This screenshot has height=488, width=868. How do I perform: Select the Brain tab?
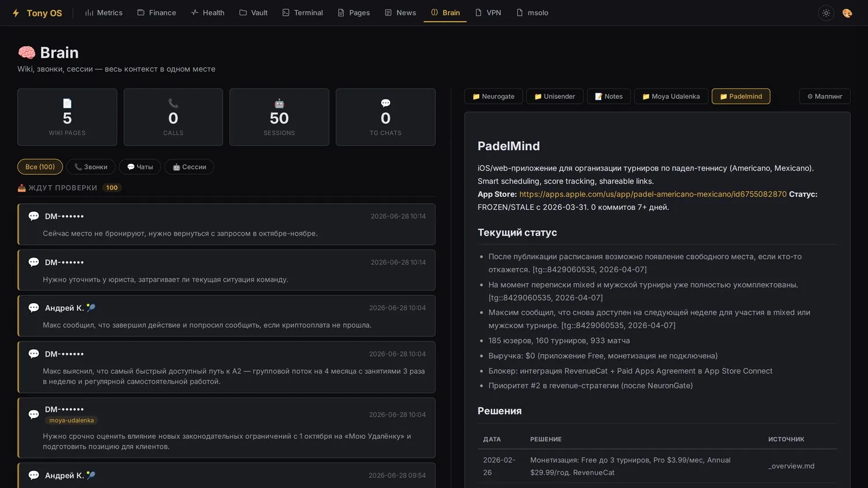point(445,13)
